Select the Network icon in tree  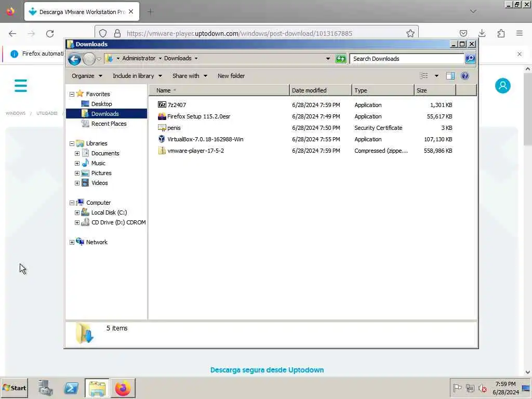[x=80, y=242]
